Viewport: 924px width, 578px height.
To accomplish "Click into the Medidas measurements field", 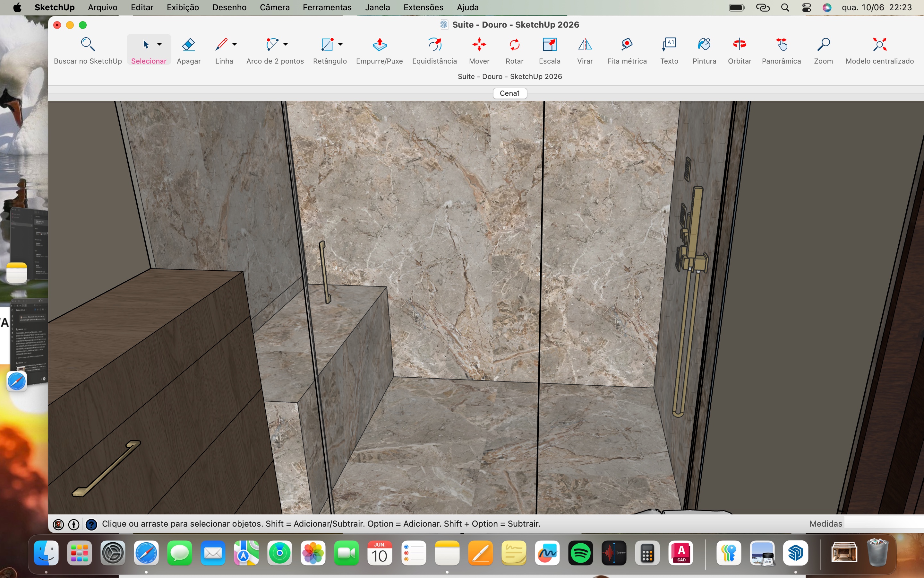I will (884, 524).
